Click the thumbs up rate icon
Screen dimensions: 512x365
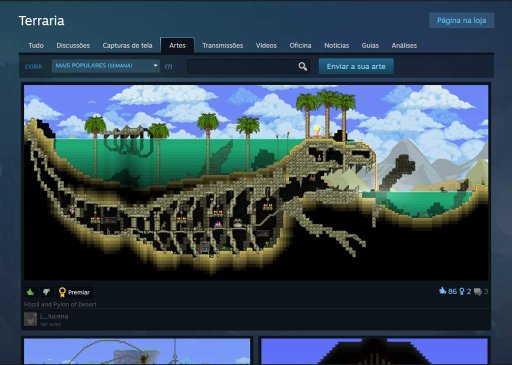[x=30, y=292]
